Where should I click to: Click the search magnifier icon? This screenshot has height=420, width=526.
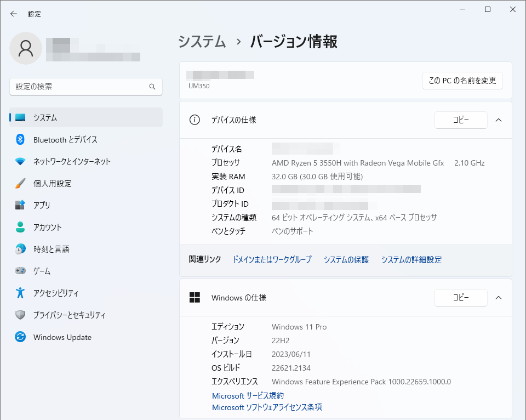click(x=152, y=87)
